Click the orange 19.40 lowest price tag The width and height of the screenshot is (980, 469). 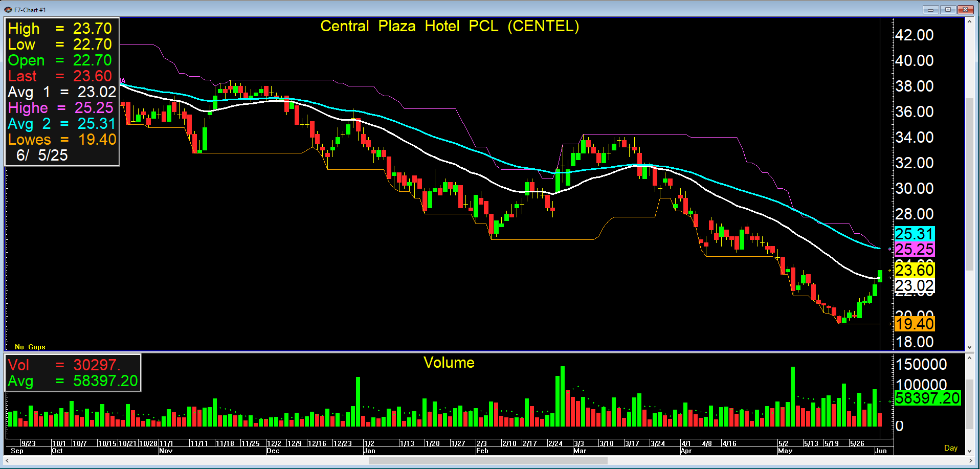coord(915,324)
